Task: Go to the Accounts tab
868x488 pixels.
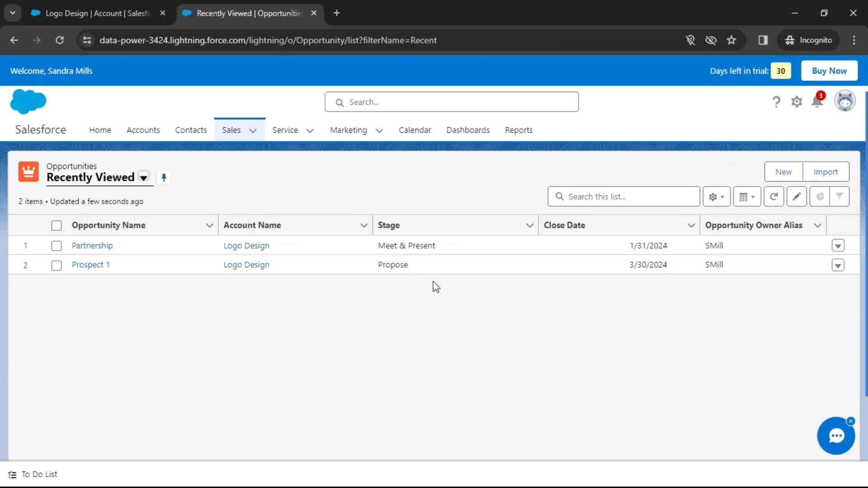Action: point(143,130)
